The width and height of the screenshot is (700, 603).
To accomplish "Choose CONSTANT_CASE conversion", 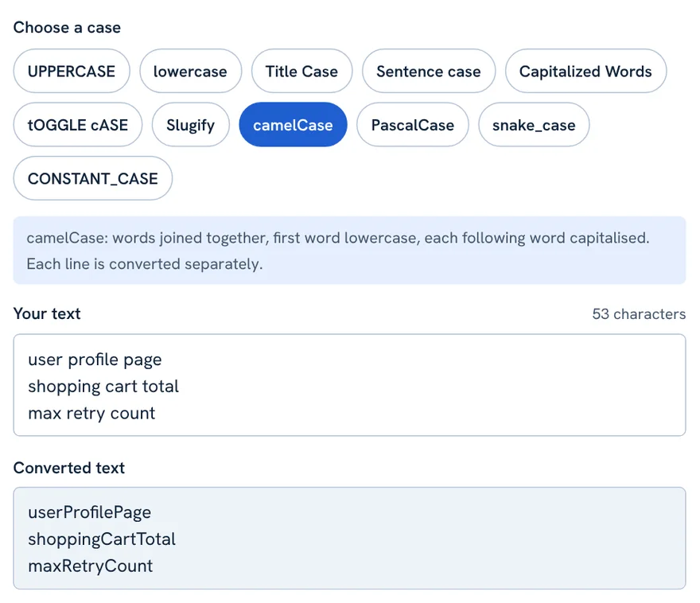I will tap(93, 178).
